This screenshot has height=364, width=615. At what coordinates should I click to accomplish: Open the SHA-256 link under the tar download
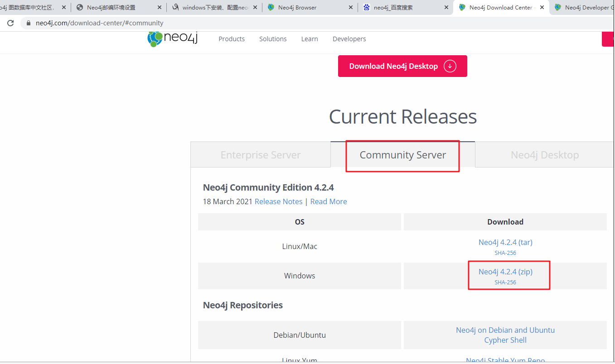[505, 253]
